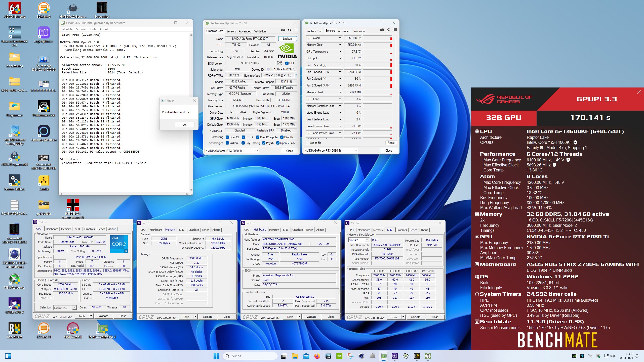Open Logi Options+ desktop icon
The width and height of the screenshot is (644, 362).
click(44, 35)
